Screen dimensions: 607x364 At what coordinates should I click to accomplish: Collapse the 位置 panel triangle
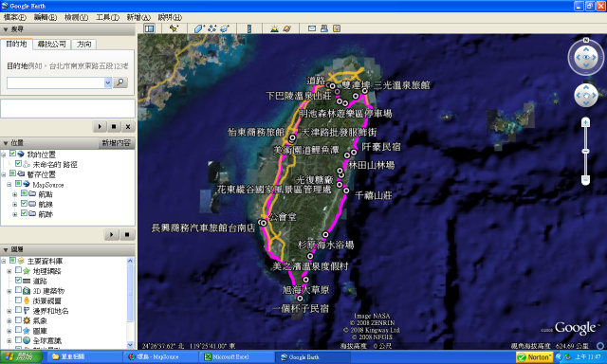pyautogui.click(x=6, y=143)
